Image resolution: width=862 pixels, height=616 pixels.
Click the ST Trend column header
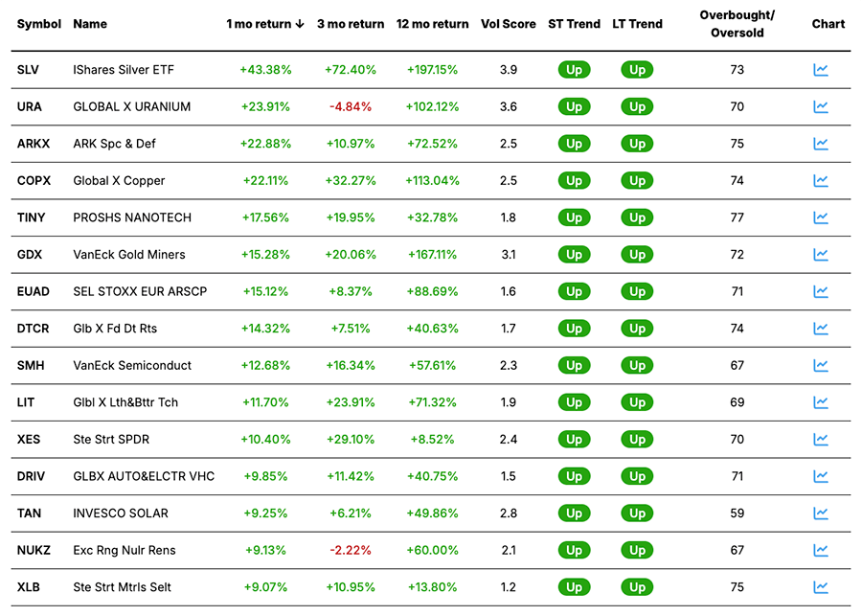click(573, 24)
